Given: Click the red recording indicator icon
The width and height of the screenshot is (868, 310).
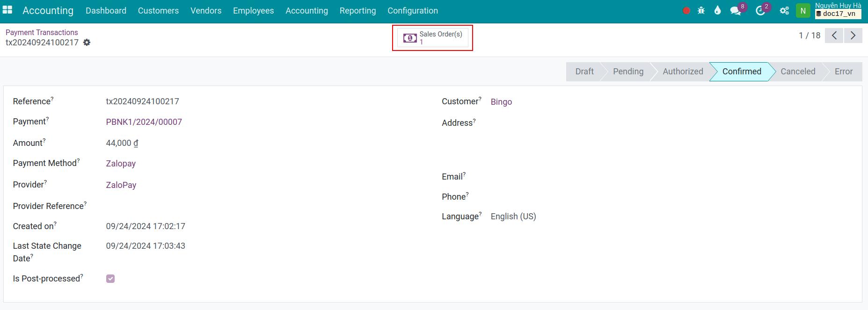Looking at the screenshot, I should tap(686, 11).
